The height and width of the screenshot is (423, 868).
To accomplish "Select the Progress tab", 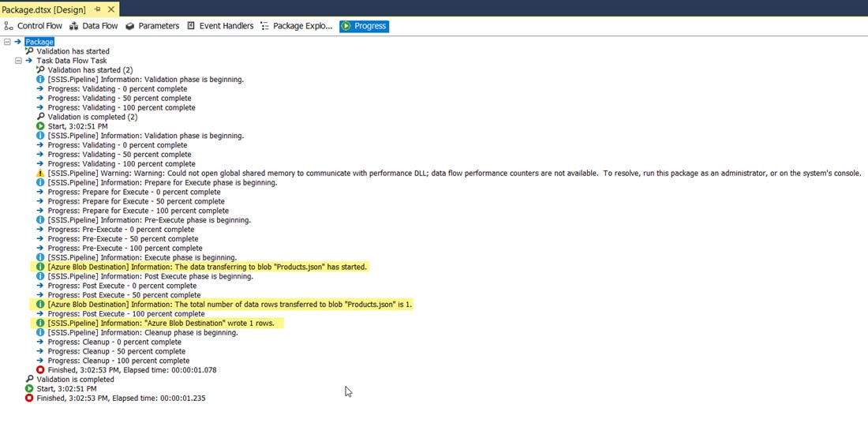I will point(364,26).
